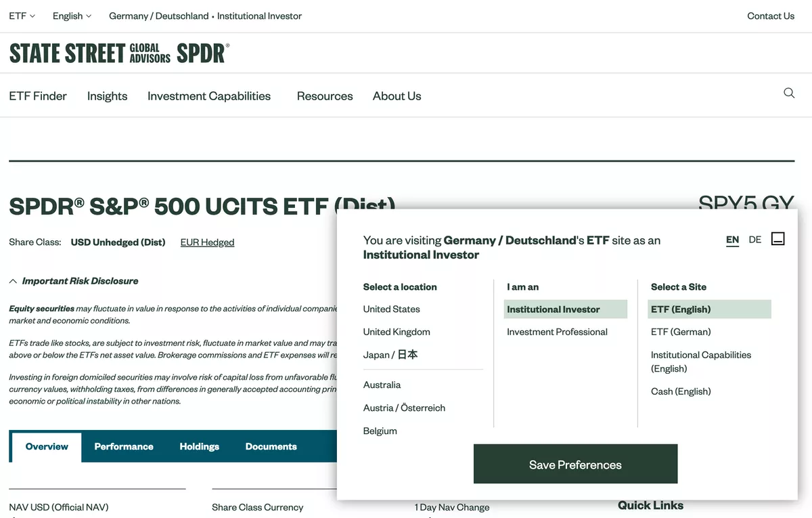
Task: Click the Save Preferences button
Action: click(x=575, y=464)
